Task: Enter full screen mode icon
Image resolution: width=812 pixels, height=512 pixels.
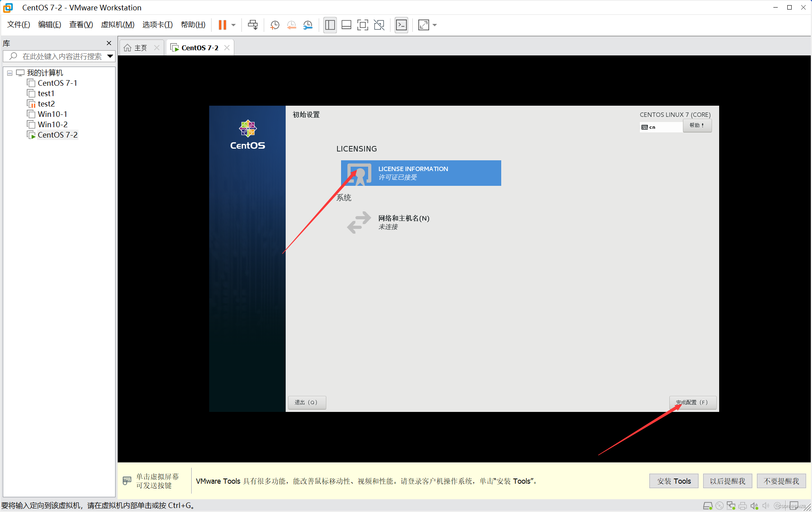Action: click(363, 25)
